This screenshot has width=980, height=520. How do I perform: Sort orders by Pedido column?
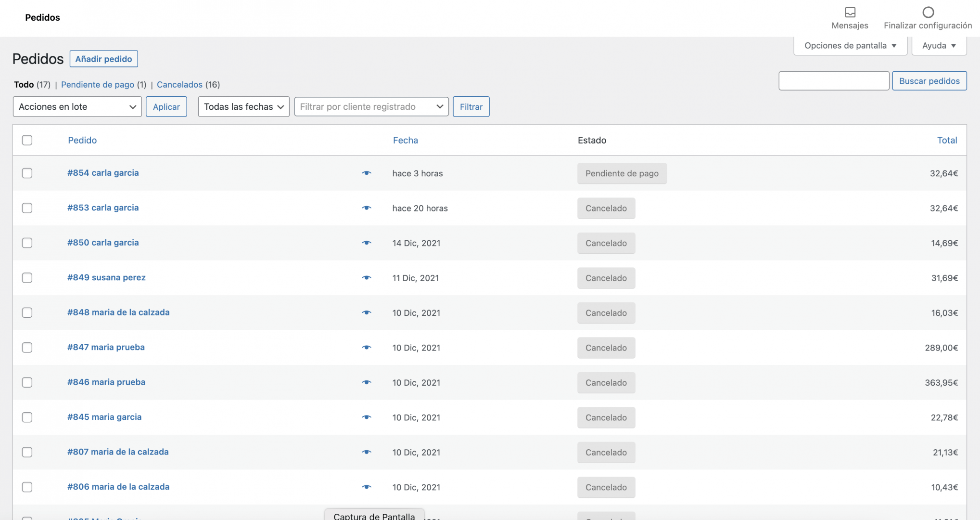[x=82, y=140]
